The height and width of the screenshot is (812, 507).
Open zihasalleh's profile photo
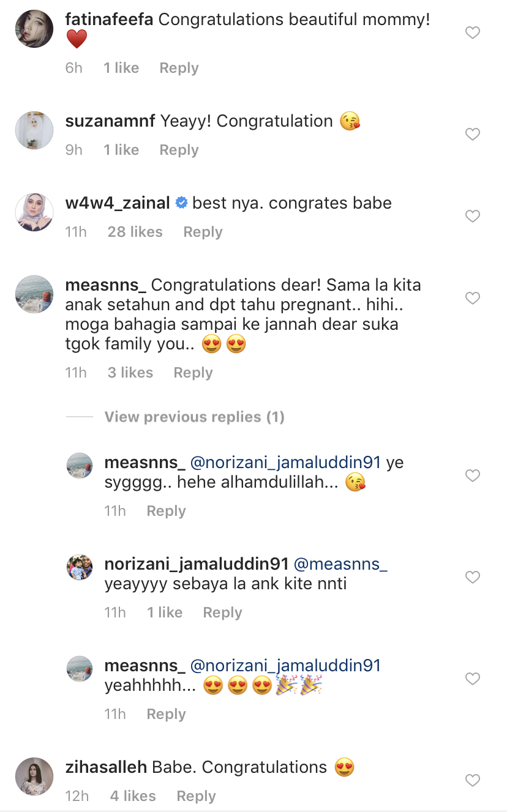coord(34,777)
